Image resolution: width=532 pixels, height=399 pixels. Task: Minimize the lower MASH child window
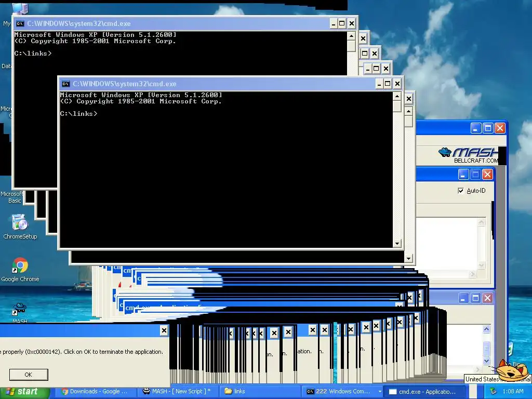(463, 298)
